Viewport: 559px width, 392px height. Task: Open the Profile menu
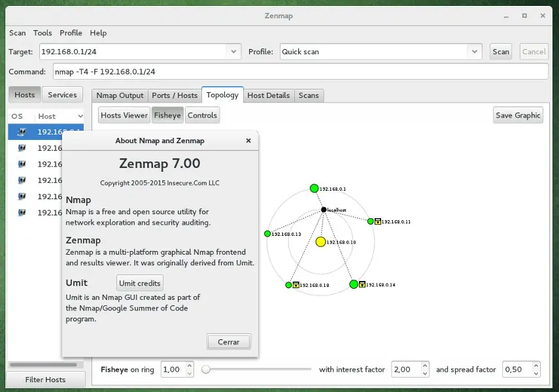71,33
